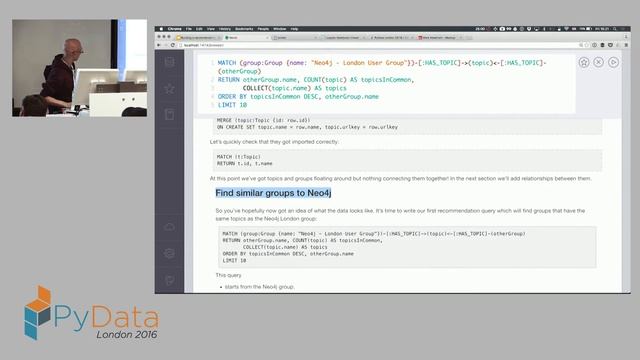Open the History menu
Viewport: 640px width, 360px height.
(x=224, y=29)
